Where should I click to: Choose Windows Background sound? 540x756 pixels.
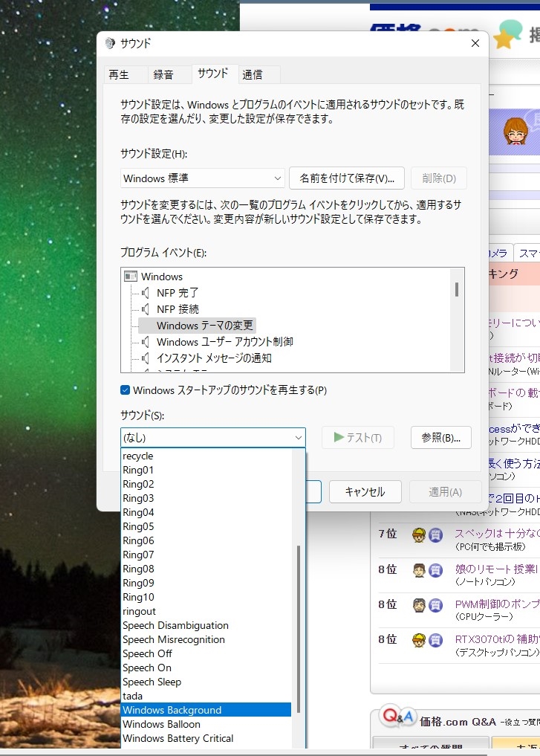(206, 710)
